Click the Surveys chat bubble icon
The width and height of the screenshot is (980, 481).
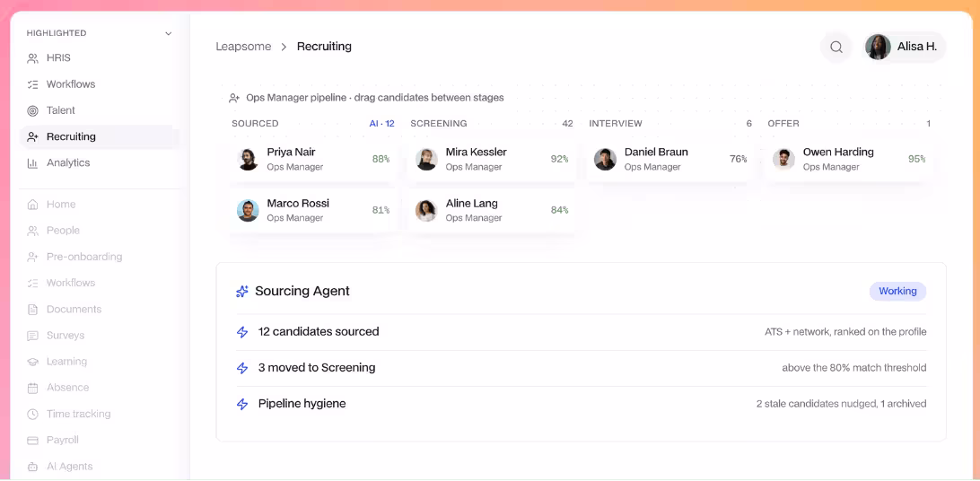33,336
